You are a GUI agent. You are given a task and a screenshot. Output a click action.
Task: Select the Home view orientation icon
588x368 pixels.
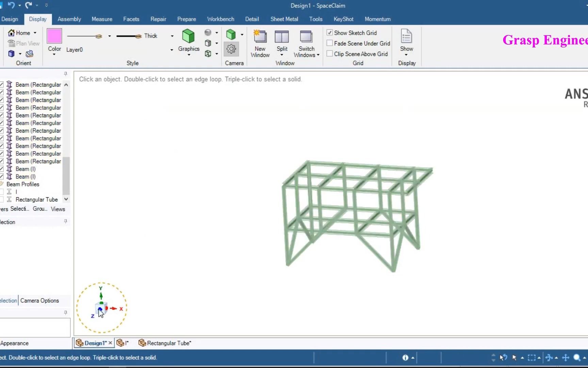point(11,33)
